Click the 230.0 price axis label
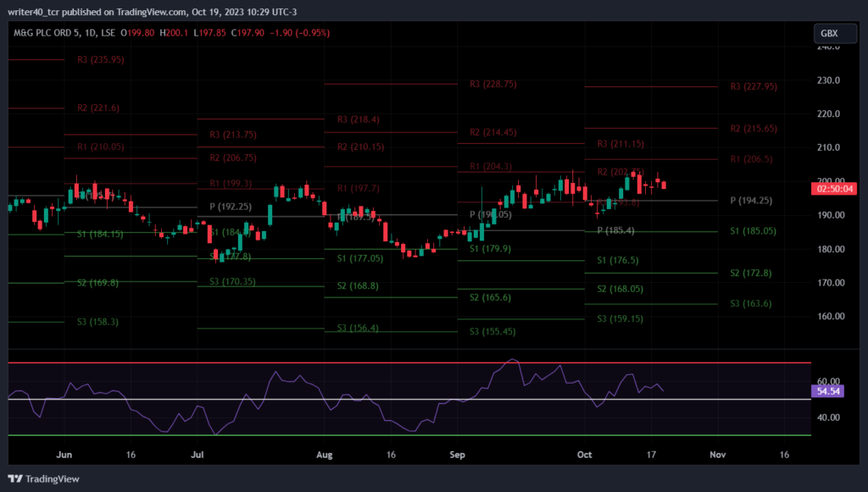Image resolution: width=868 pixels, height=492 pixels. [x=829, y=80]
